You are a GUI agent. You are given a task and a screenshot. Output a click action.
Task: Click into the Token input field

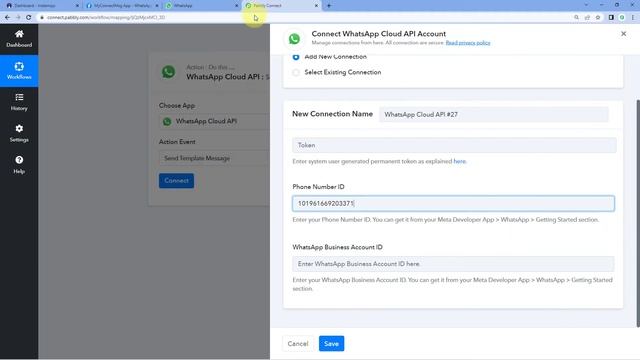(454, 145)
